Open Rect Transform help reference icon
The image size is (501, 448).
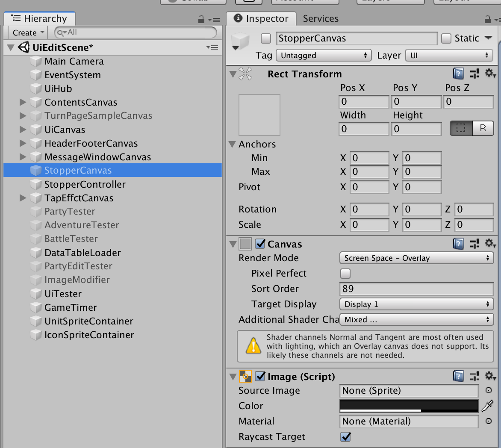click(x=459, y=74)
